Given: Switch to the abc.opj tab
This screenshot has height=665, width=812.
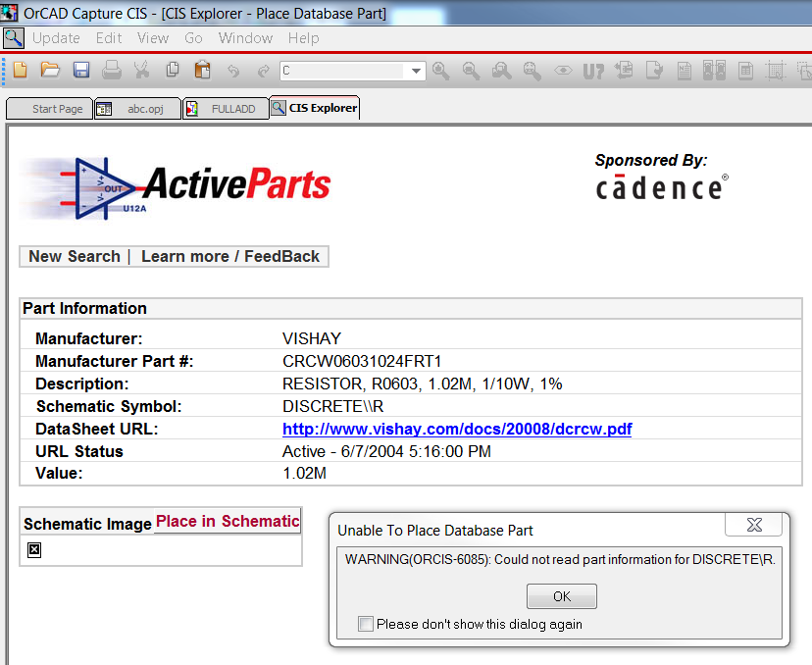Looking at the screenshot, I should point(138,109).
